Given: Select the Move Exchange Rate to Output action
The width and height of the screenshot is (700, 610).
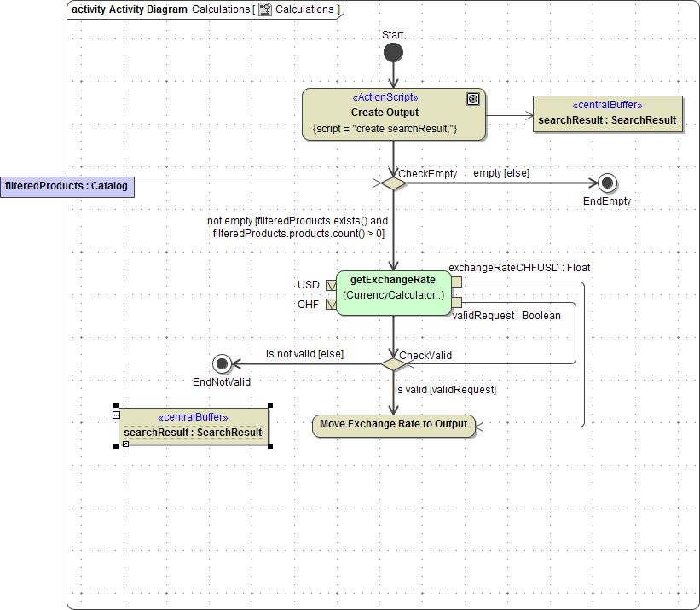Looking at the screenshot, I should (x=393, y=424).
